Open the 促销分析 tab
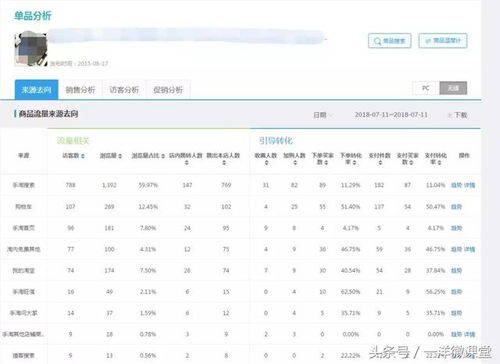Viewport: 500px width, 364px height. pos(168,90)
